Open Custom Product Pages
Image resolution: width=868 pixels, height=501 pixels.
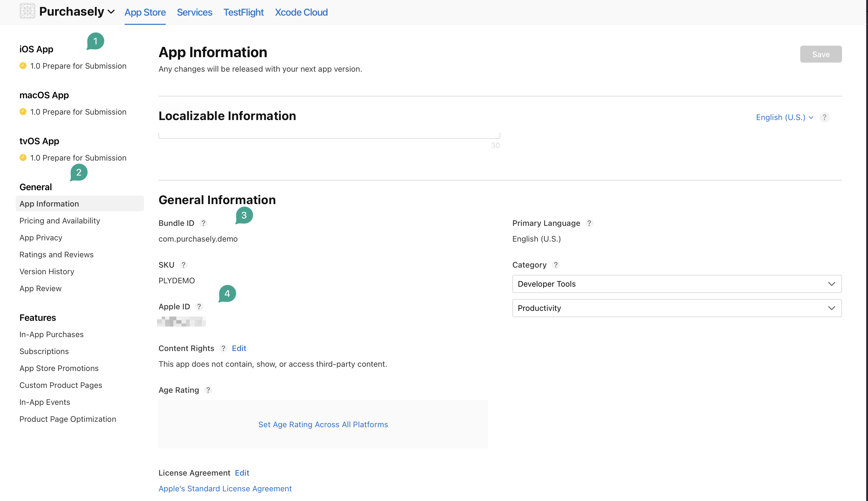(x=60, y=385)
